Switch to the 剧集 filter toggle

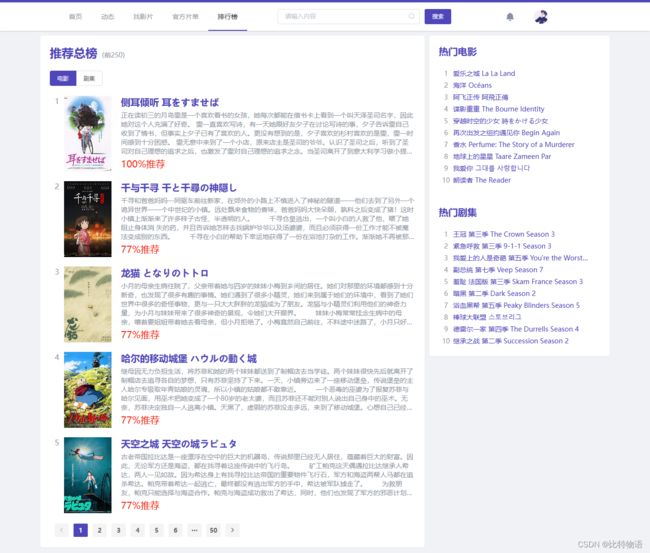pos(89,78)
